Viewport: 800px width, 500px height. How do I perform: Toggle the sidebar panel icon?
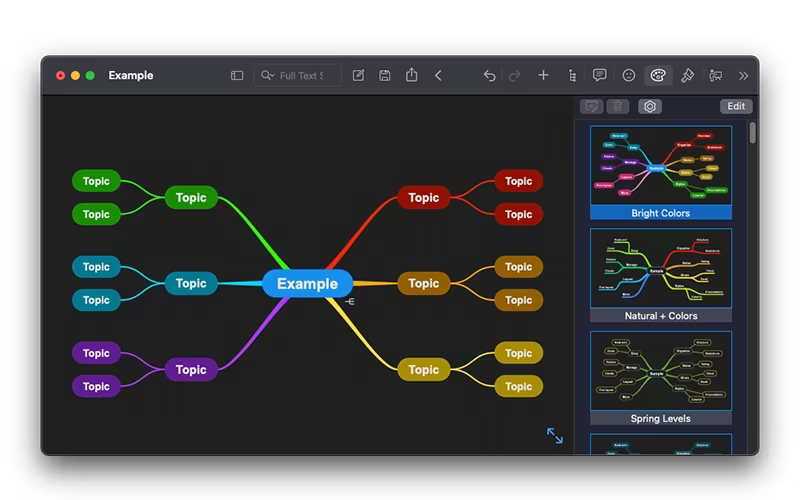click(x=237, y=76)
